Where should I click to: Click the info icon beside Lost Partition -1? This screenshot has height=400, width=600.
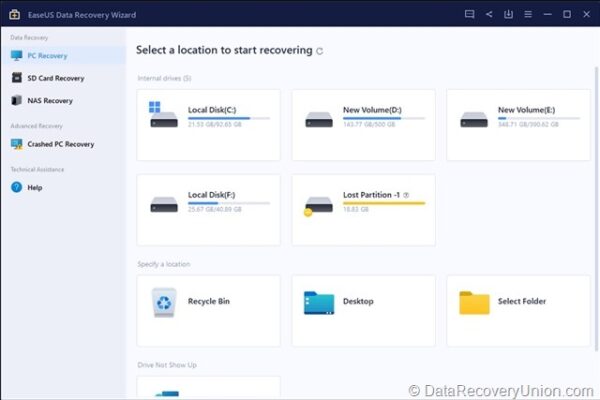click(407, 196)
